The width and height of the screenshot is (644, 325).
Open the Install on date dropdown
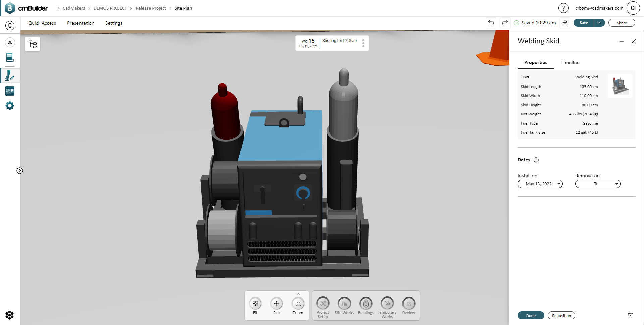point(540,184)
